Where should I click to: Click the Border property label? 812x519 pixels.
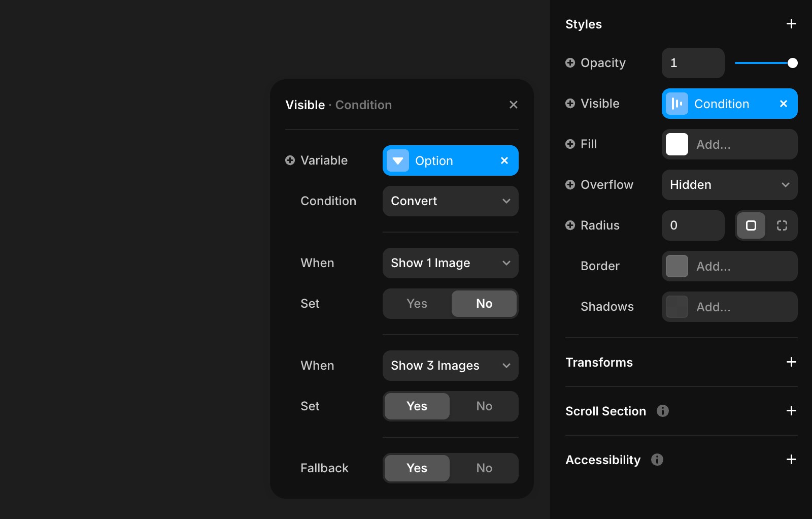pyautogui.click(x=600, y=266)
